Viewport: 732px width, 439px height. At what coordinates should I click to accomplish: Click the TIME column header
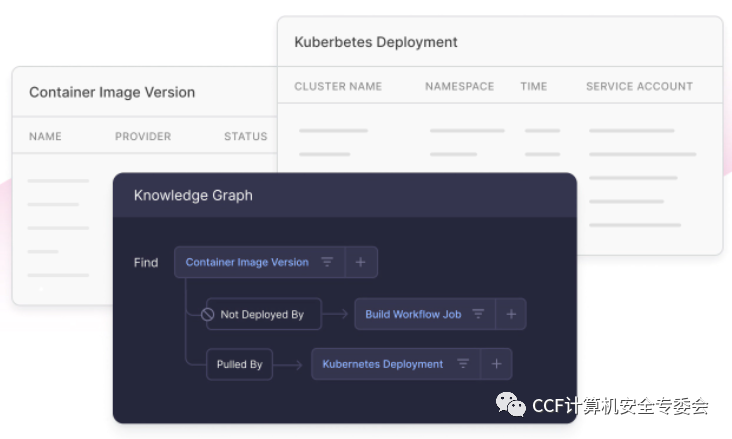tap(534, 87)
